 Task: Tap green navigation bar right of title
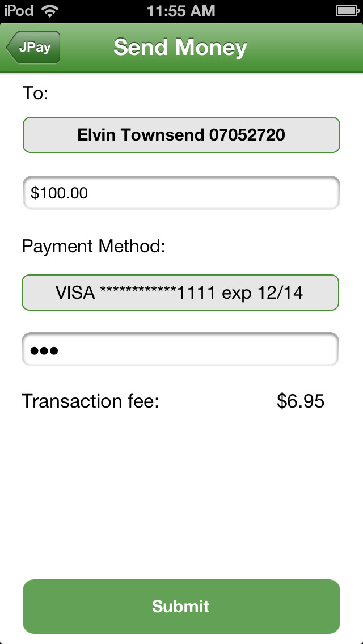pos(306,48)
